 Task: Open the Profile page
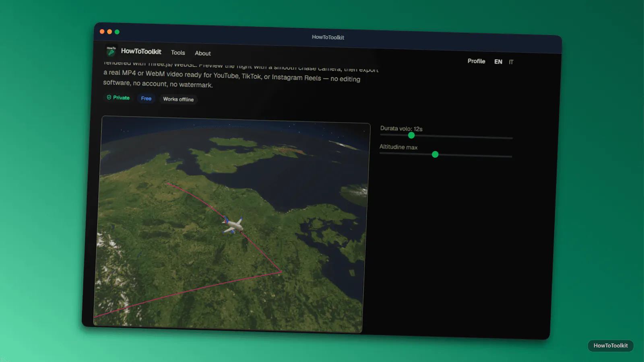[x=476, y=61]
